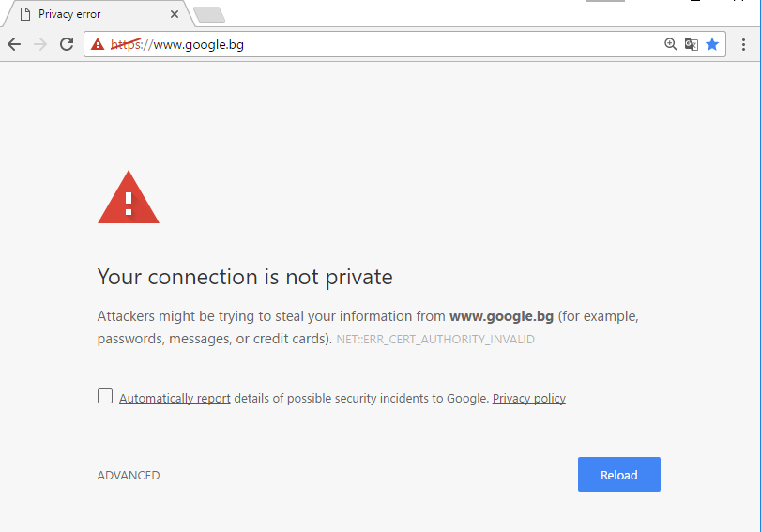The width and height of the screenshot is (761, 532).
Task: Close the Privacy error tab
Action: point(175,14)
